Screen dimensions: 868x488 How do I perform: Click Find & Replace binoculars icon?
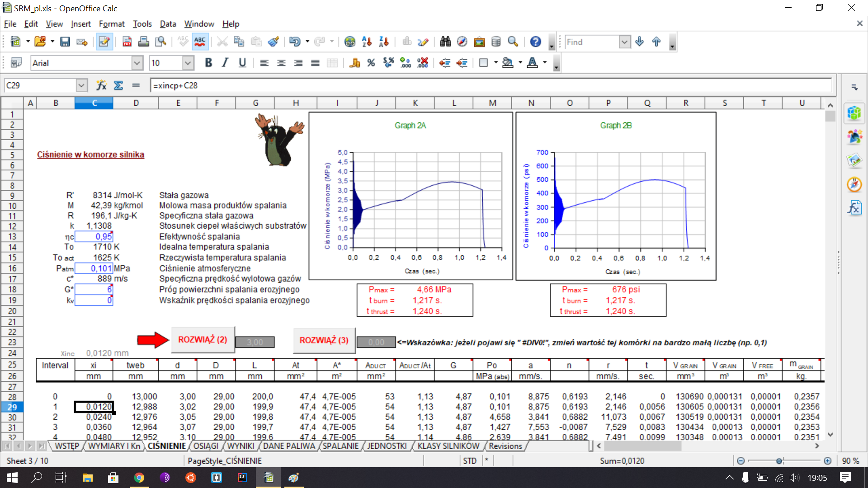click(x=445, y=42)
